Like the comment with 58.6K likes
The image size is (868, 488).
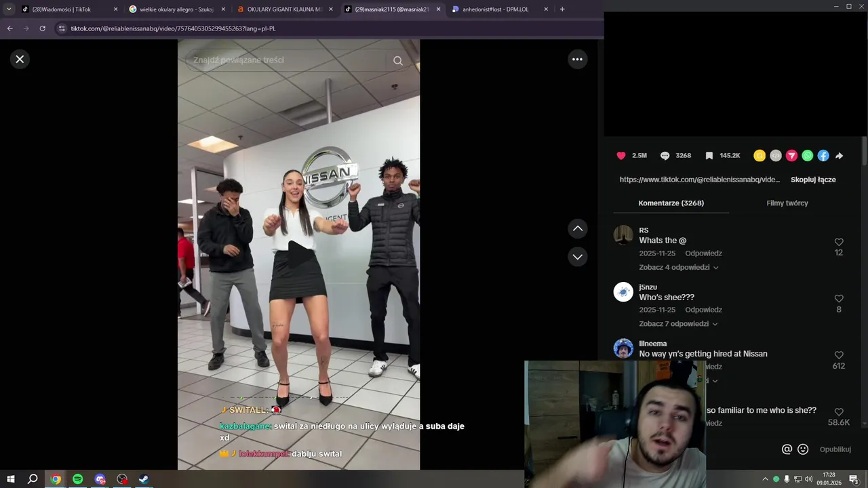click(x=839, y=412)
